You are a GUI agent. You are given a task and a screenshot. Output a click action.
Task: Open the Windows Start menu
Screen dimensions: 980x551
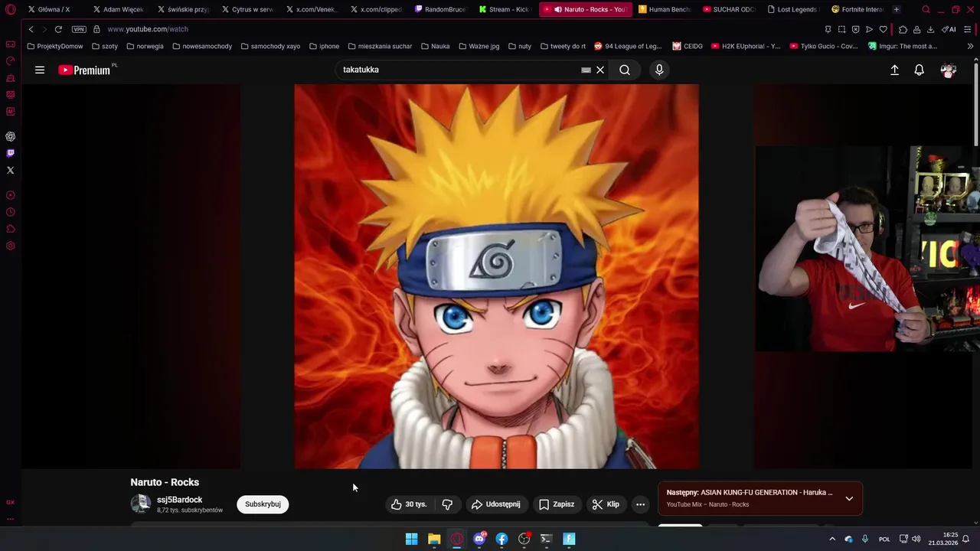(411, 539)
